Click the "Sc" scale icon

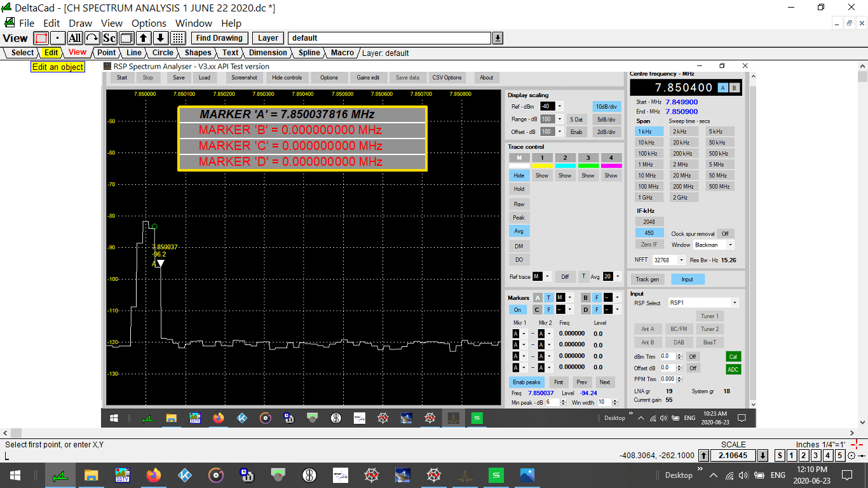[x=109, y=38]
